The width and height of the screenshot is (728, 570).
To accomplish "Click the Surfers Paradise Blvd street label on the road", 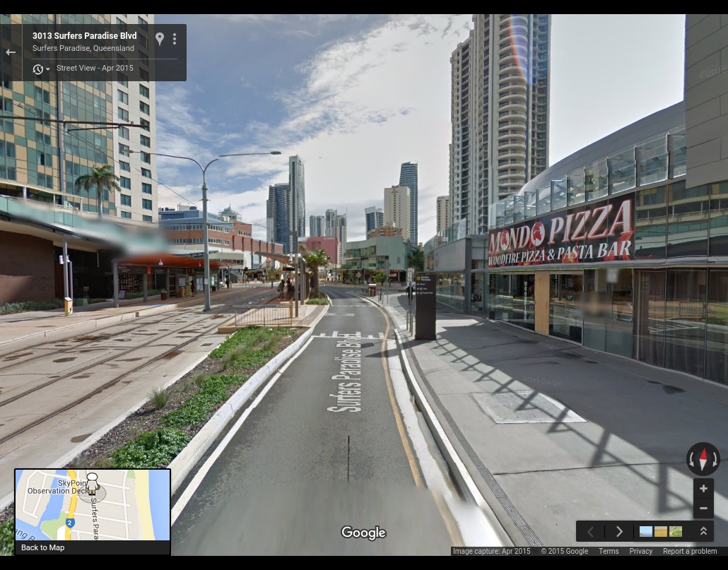I will coord(344,372).
